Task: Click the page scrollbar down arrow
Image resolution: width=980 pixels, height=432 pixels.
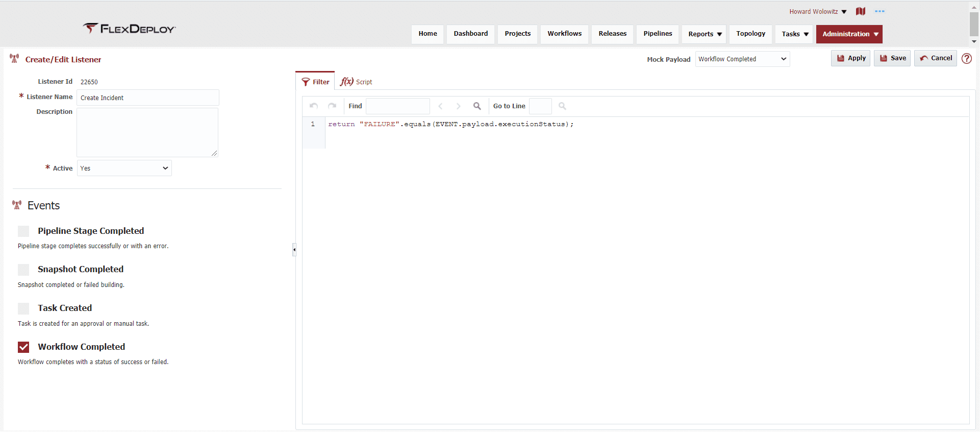Action: (x=974, y=42)
